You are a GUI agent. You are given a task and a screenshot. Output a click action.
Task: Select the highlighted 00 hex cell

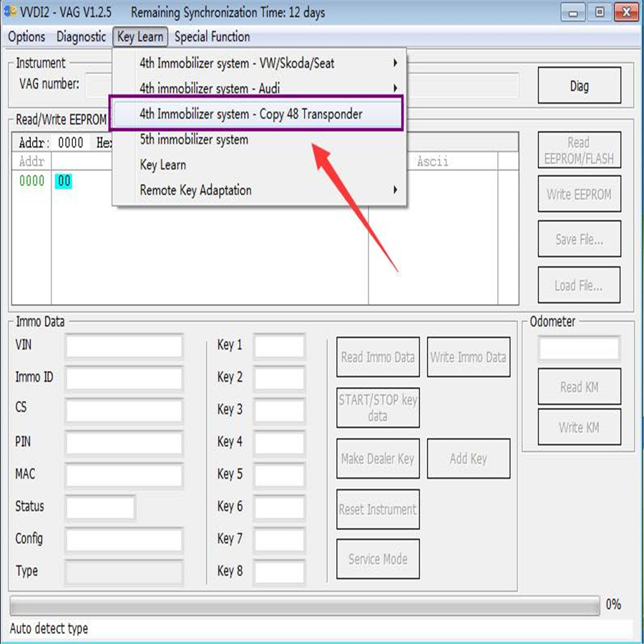click(64, 182)
